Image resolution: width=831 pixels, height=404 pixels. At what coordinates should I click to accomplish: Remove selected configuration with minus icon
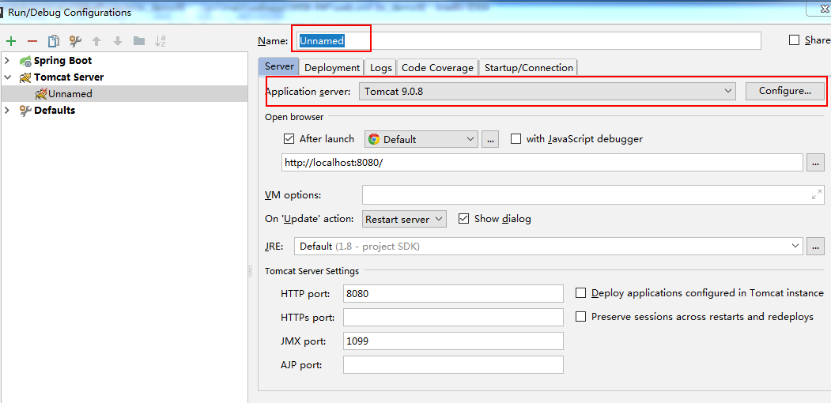point(32,41)
